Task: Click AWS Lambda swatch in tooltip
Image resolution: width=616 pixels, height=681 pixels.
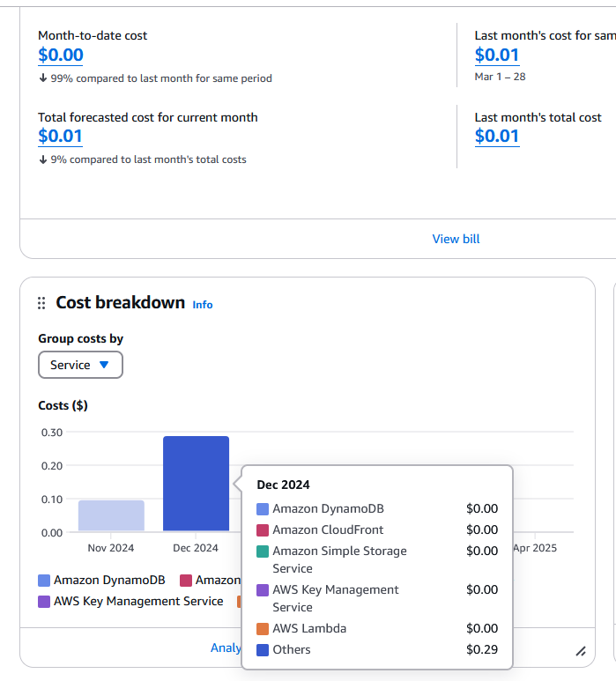Action: pos(263,629)
